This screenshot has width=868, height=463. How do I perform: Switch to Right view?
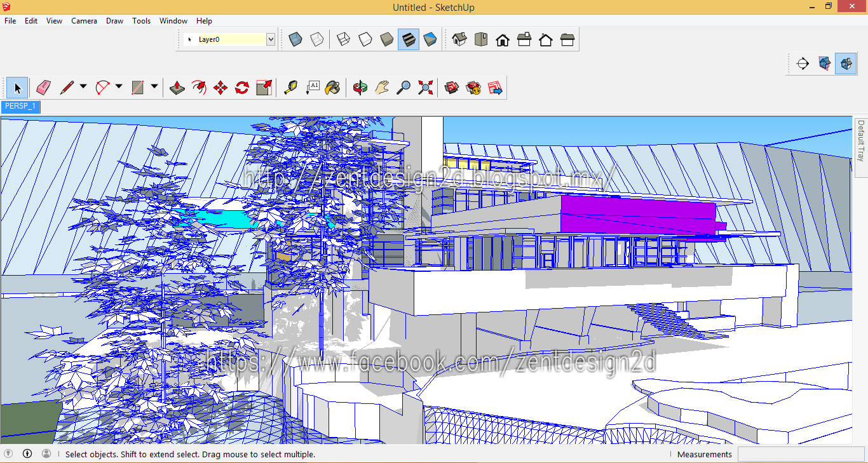click(x=524, y=39)
